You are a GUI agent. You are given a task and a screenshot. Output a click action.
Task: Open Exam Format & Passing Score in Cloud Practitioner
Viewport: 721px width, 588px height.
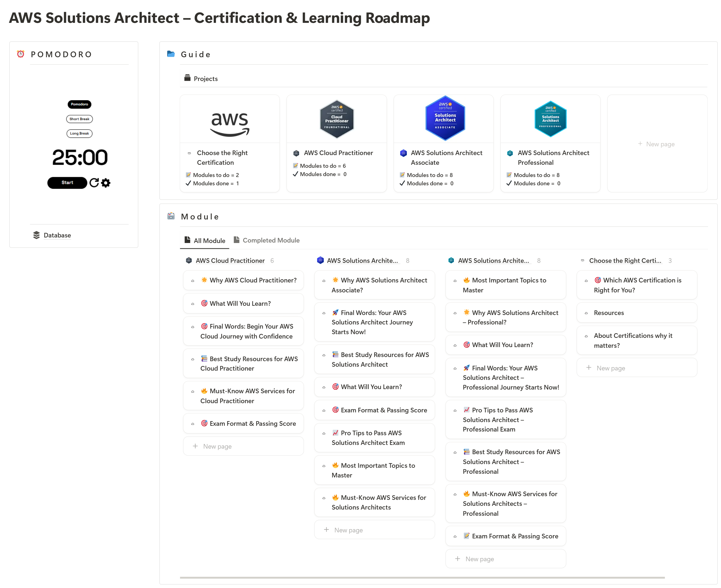click(253, 424)
